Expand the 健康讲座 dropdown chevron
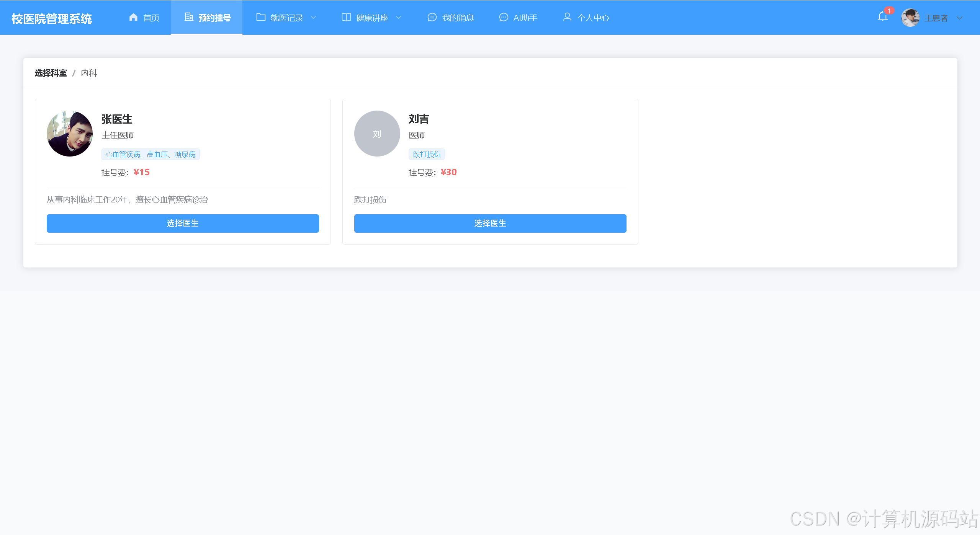This screenshot has height=535, width=980. pyautogui.click(x=399, y=18)
